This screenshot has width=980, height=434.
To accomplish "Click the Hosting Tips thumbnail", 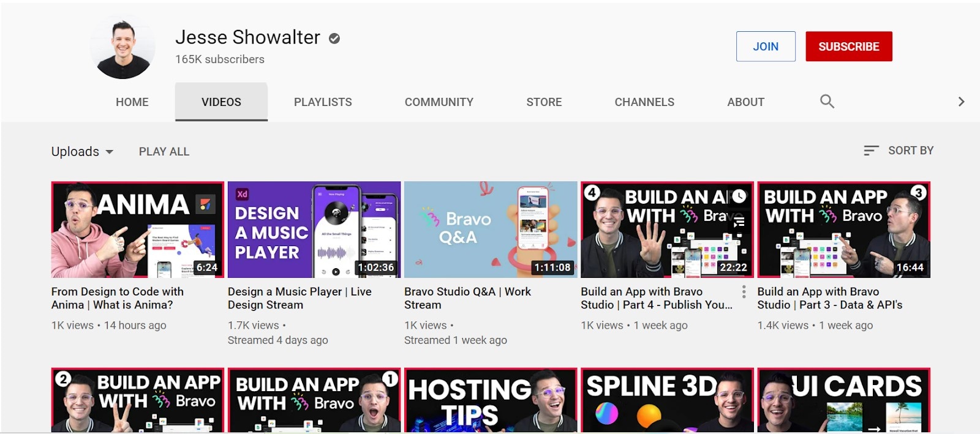I will pyautogui.click(x=491, y=400).
